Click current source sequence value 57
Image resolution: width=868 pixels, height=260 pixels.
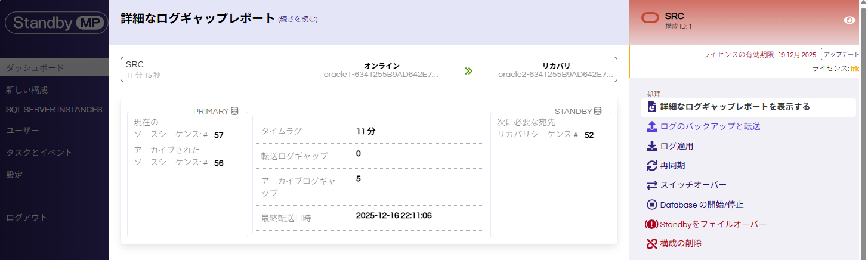[219, 135]
